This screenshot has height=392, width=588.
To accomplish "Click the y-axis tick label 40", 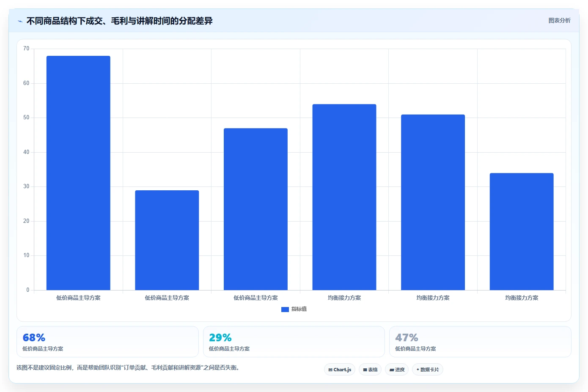I will coord(26,152).
